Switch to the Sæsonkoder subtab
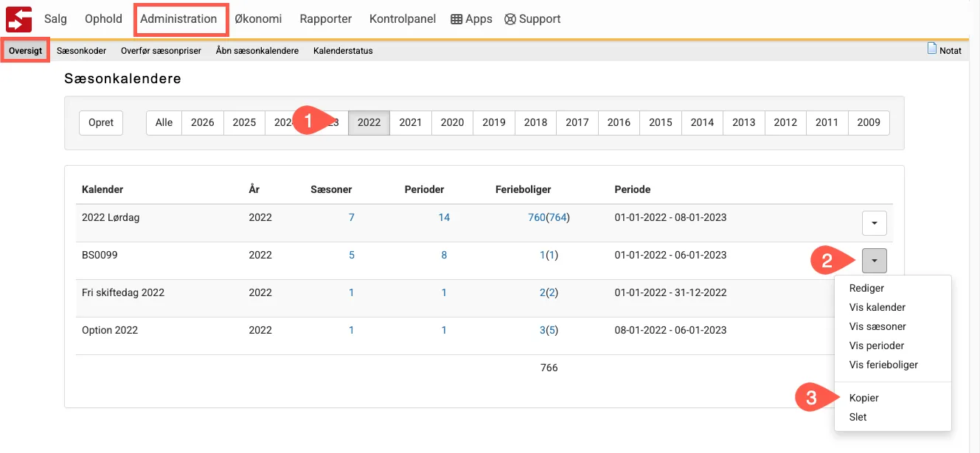Viewport: 980px width, 453px height. pos(81,51)
